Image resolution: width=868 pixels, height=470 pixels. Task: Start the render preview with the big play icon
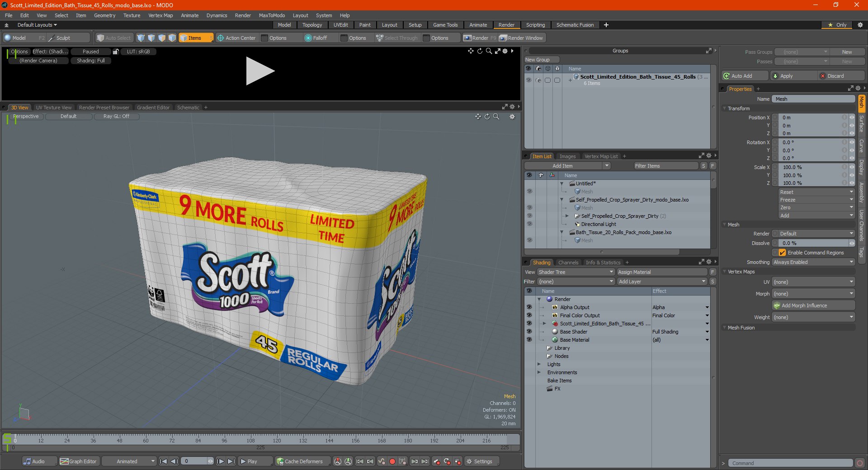pyautogui.click(x=260, y=71)
